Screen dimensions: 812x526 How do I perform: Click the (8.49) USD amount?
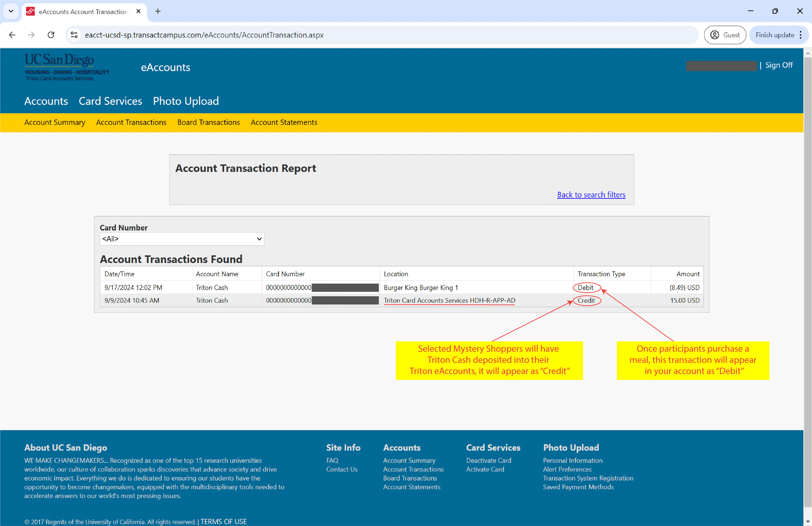point(684,288)
